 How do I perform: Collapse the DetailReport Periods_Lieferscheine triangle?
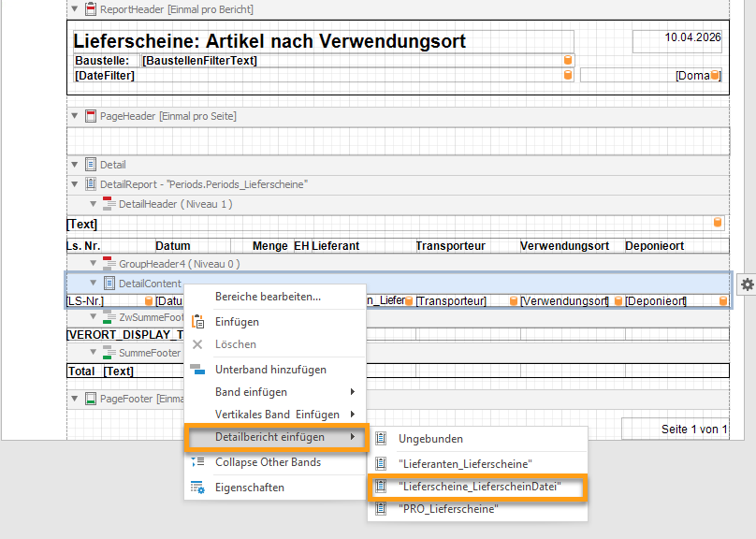pos(74,184)
